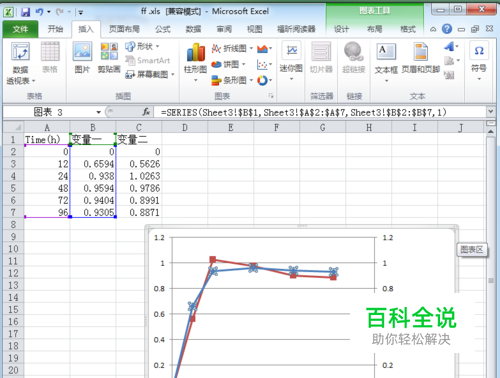500x378 pixels.
Task: Switch to the View (视图) tab
Action: click(254, 29)
